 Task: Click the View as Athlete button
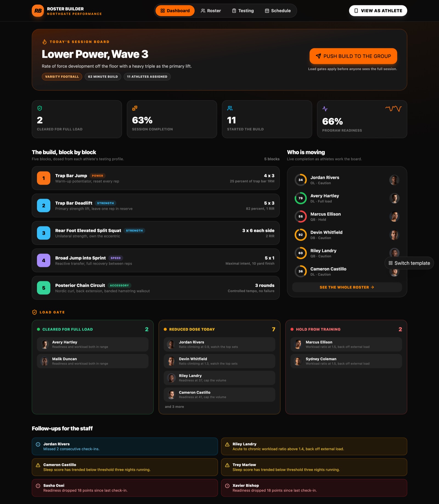pyautogui.click(x=378, y=11)
